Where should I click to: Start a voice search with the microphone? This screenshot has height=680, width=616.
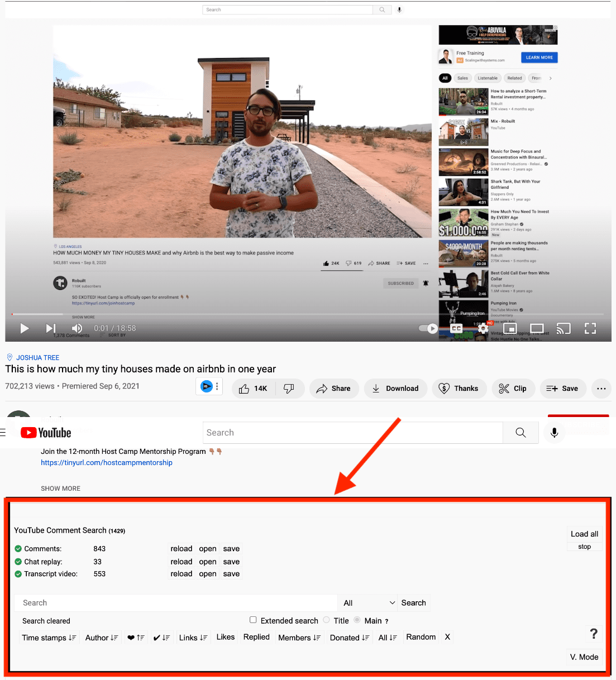554,432
